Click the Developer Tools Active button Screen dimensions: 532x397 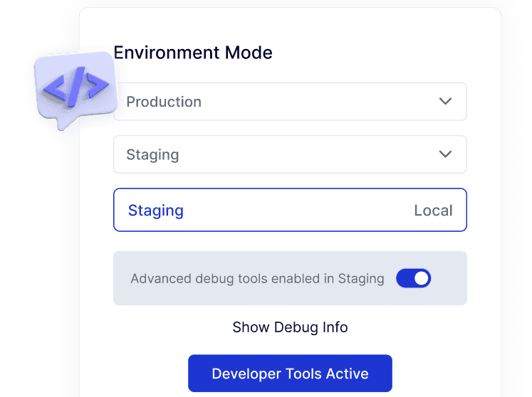[290, 374]
